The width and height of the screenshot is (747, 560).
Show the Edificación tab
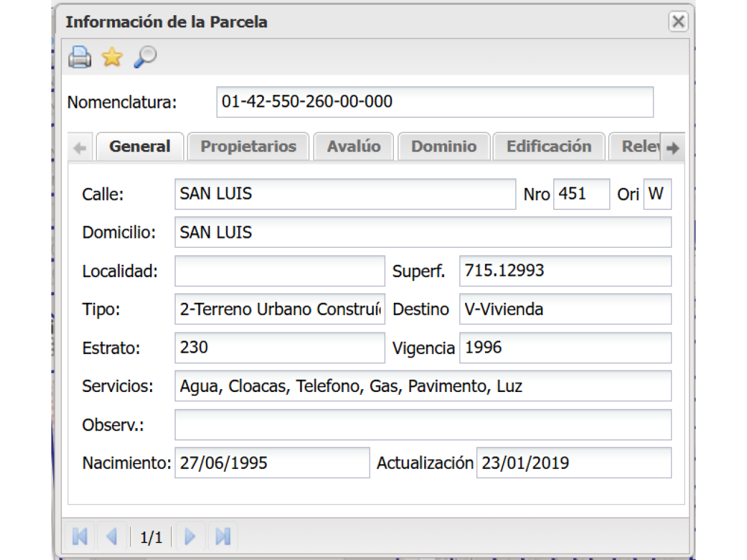pyautogui.click(x=549, y=146)
